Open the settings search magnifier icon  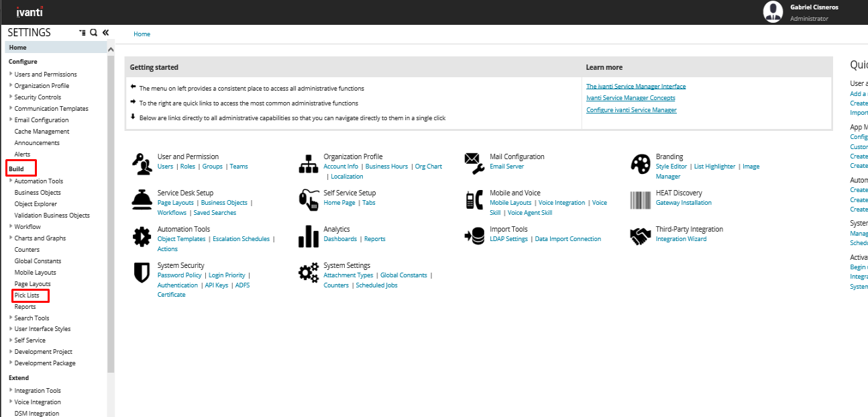point(93,32)
